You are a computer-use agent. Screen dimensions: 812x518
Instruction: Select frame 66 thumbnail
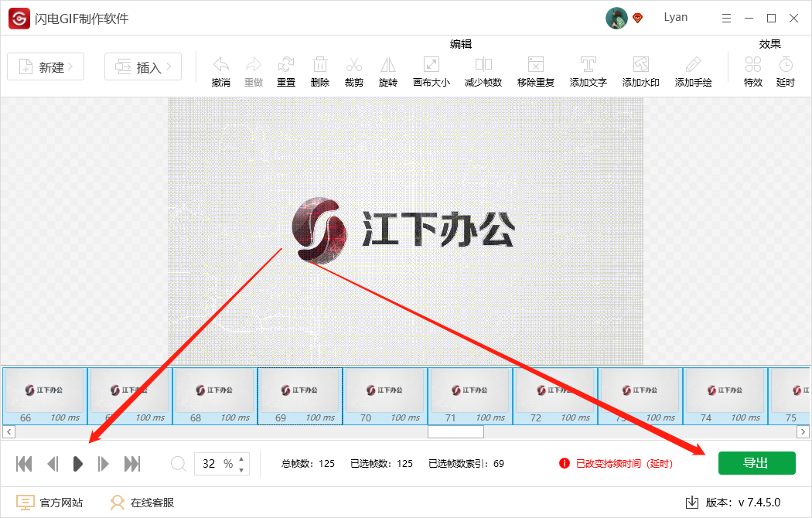(45, 396)
